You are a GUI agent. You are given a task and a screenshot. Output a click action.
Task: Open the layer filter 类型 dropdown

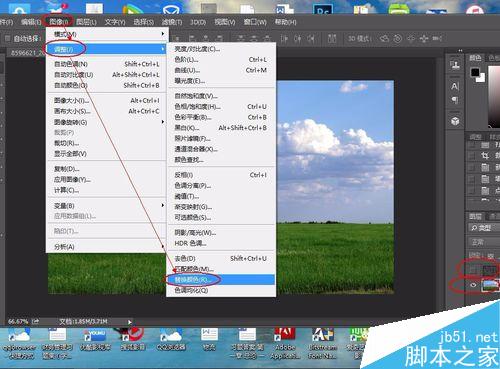click(483, 228)
